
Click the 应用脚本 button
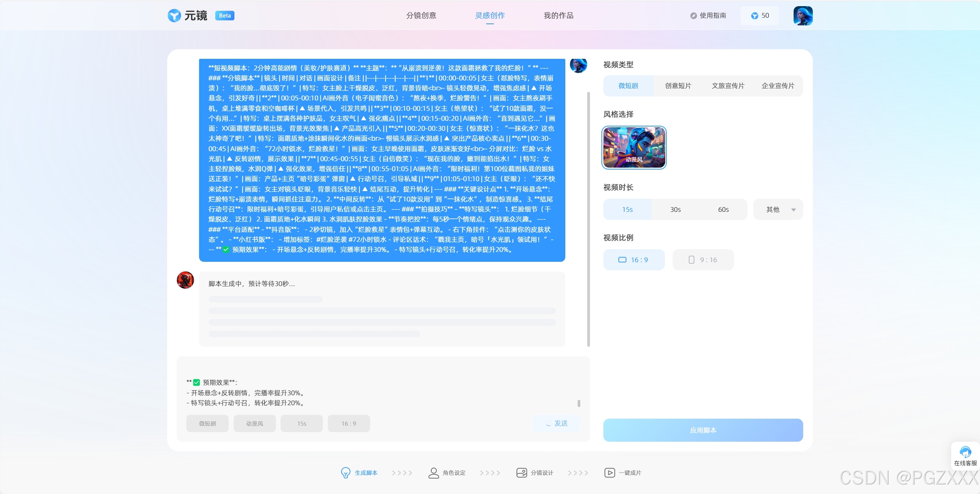coord(703,430)
